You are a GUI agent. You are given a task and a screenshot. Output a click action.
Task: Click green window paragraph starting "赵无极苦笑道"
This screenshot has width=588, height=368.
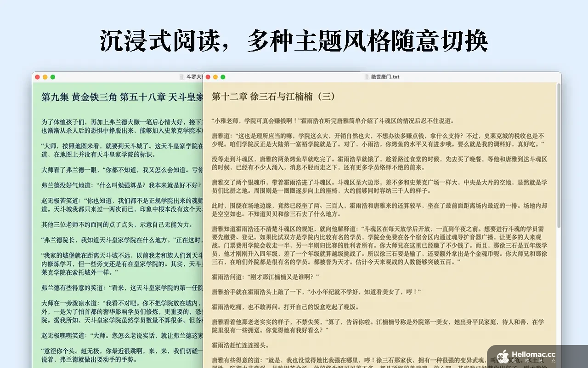pos(122,205)
